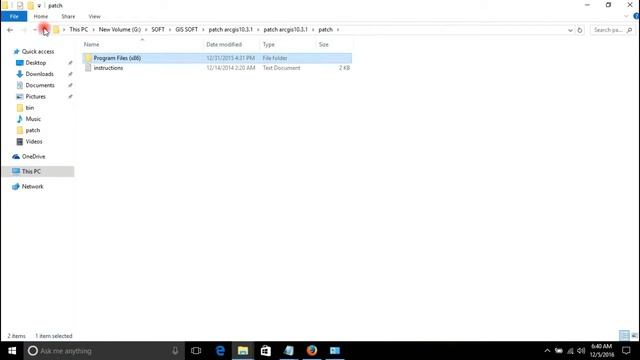Click the instructions file icon
640x360 pixels.
(x=88, y=68)
